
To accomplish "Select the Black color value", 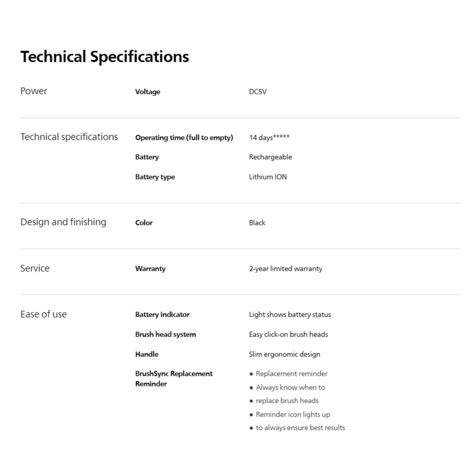I will (257, 223).
